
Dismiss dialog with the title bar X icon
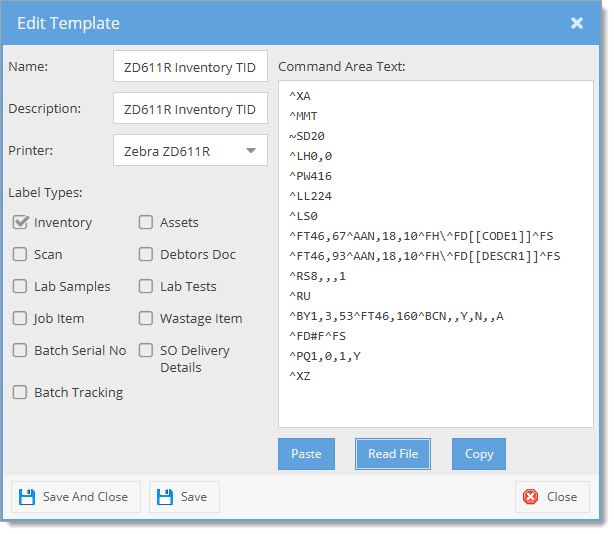pyautogui.click(x=576, y=23)
